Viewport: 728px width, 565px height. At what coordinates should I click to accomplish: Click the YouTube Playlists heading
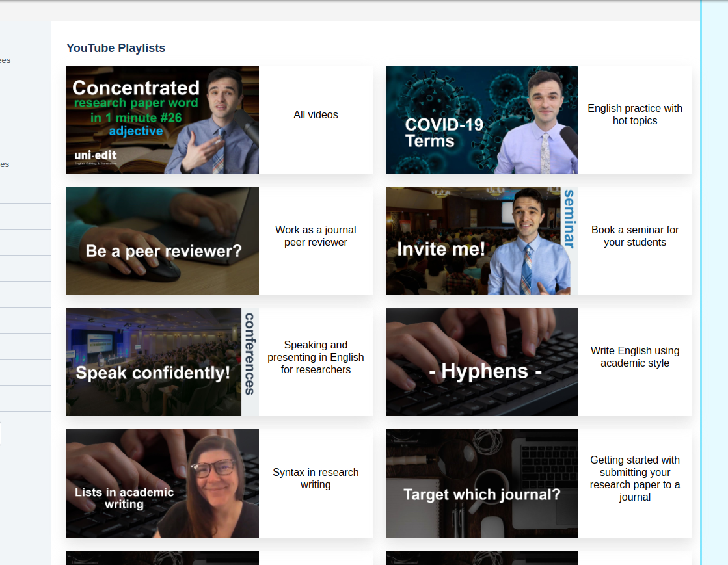tap(116, 47)
